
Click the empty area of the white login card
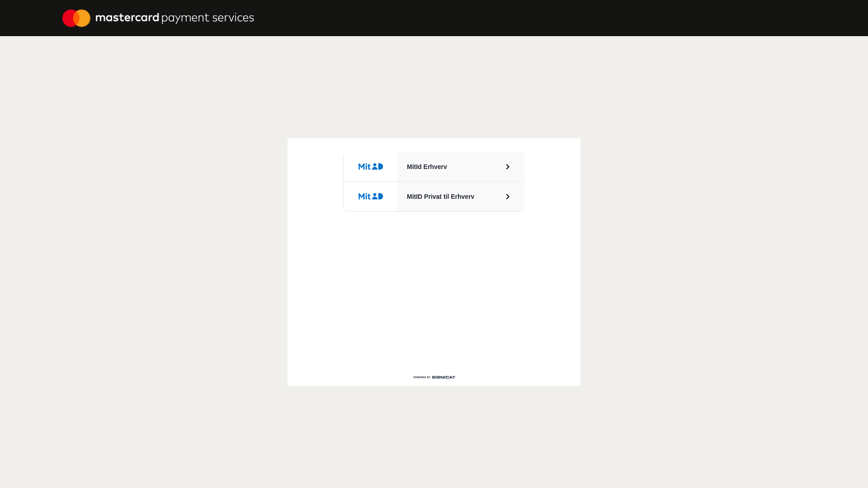pyautogui.click(x=434, y=289)
